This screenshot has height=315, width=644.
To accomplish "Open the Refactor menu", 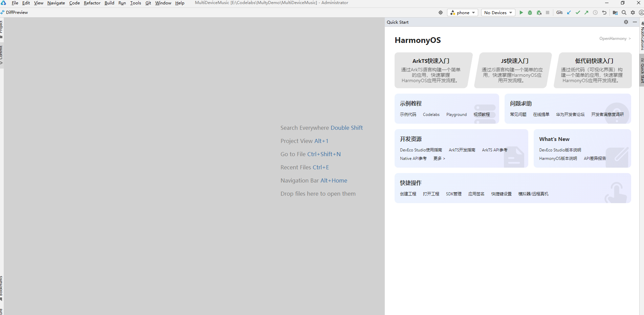I will [x=92, y=3].
